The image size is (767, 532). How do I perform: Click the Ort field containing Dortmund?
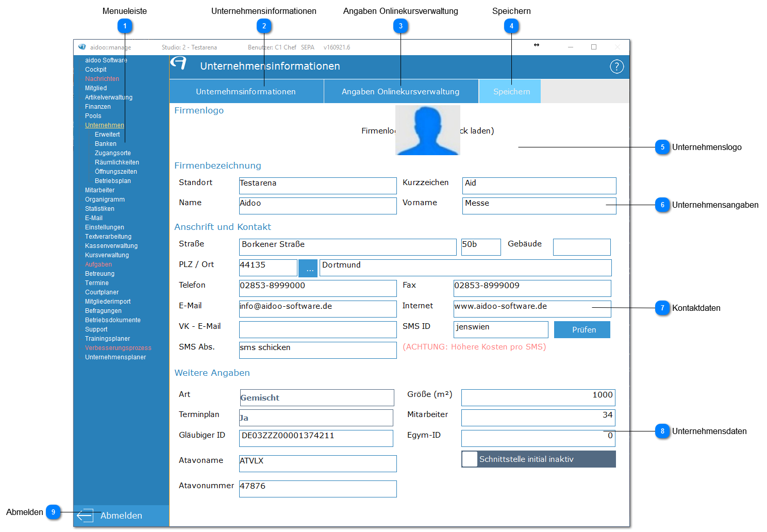[465, 268]
